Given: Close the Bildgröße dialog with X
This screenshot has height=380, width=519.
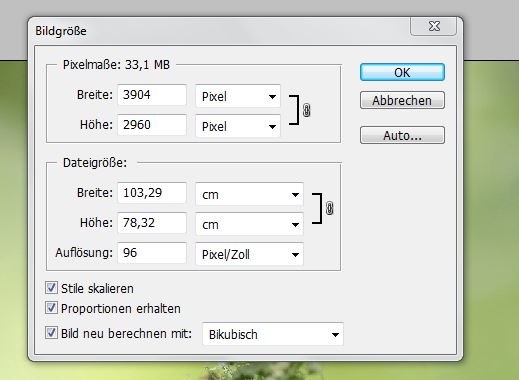Looking at the screenshot, I should pos(434,26).
